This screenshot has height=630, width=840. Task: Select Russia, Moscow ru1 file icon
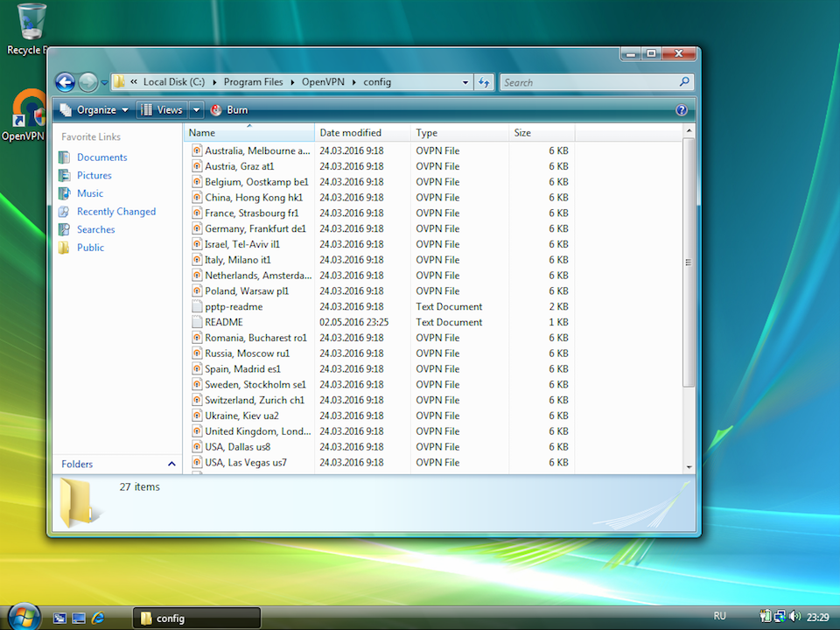(x=197, y=353)
